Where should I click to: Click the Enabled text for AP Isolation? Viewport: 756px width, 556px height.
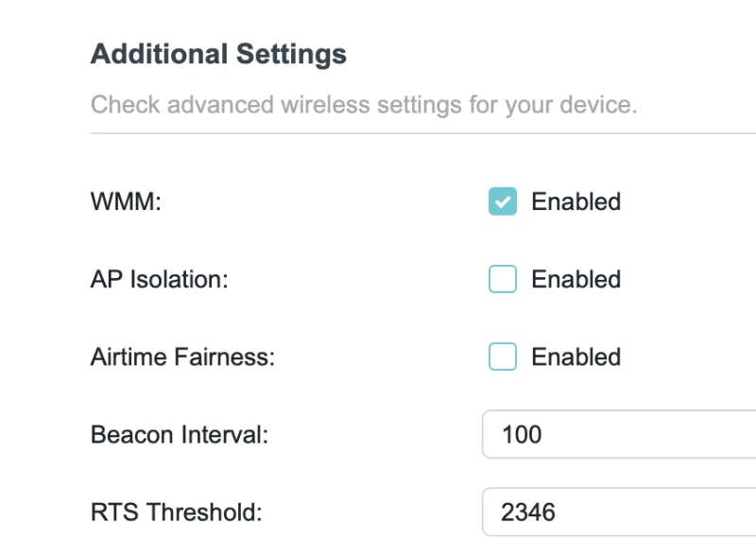(576, 279)
